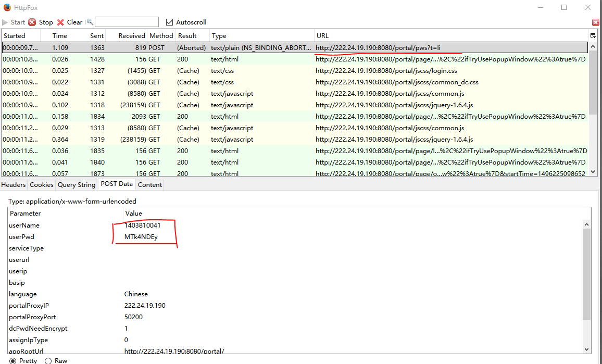
Task: Click the Start capture button
Action: 14,22
